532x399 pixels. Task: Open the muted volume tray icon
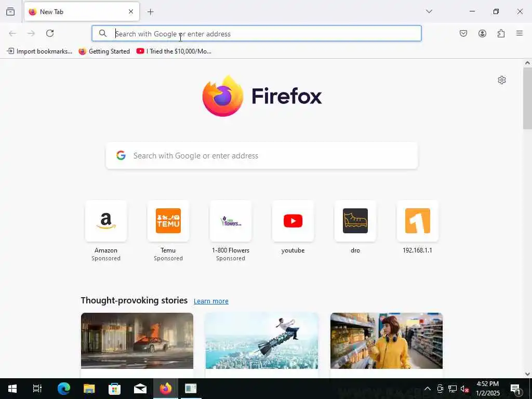click(464, 389)
